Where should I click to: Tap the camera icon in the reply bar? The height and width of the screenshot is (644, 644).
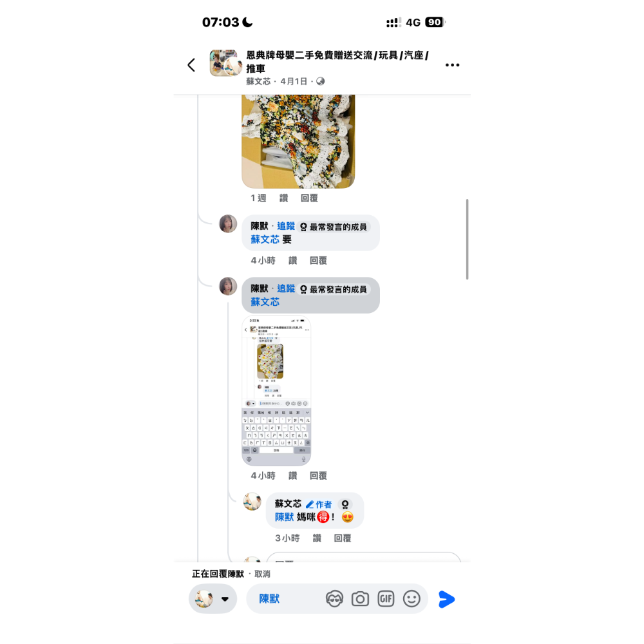[360, 599]
